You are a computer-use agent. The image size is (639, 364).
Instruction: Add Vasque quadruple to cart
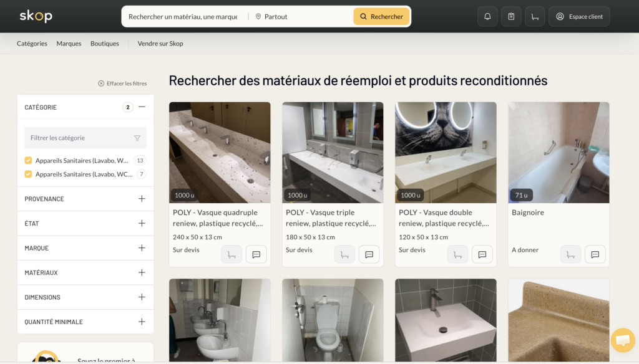232,254
